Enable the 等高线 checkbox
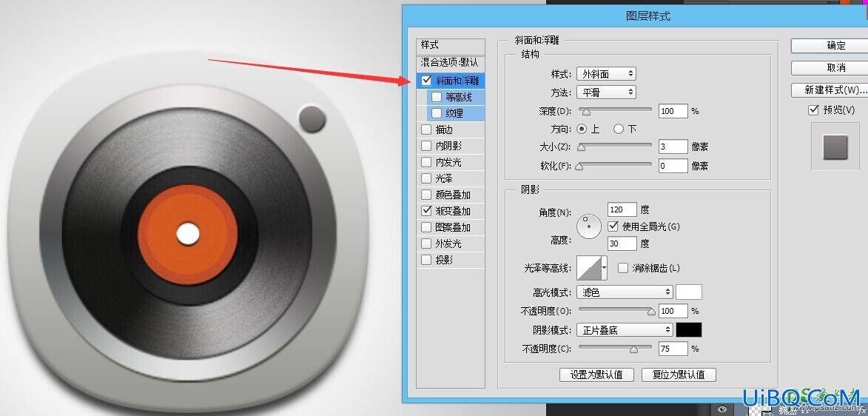868x416 pixels. 436,97
